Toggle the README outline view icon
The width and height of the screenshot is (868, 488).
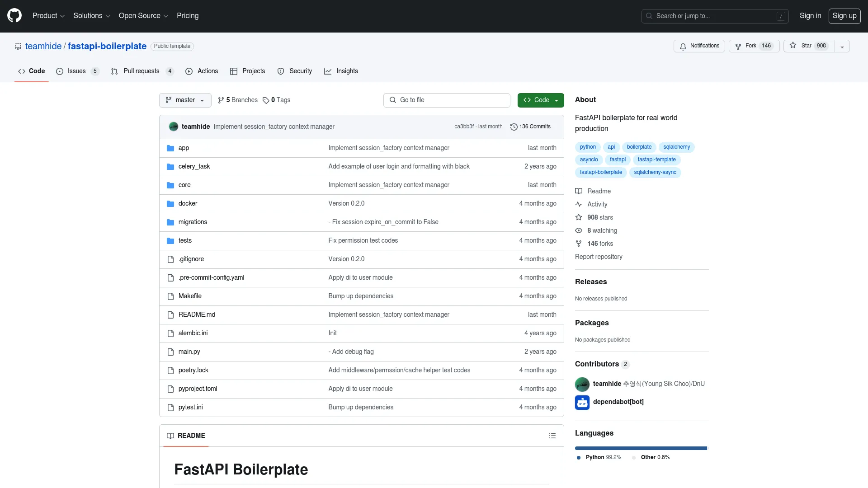(x=552, y=436)
